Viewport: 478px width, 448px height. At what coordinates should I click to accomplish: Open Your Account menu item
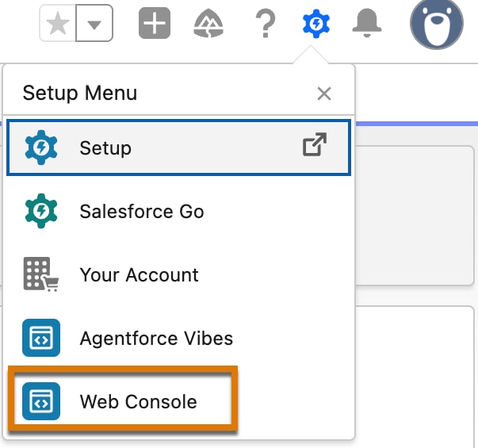tap(178, 274)
